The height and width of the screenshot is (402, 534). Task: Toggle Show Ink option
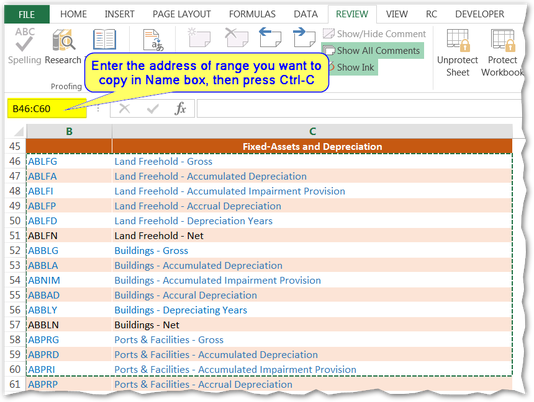point(351,67)
